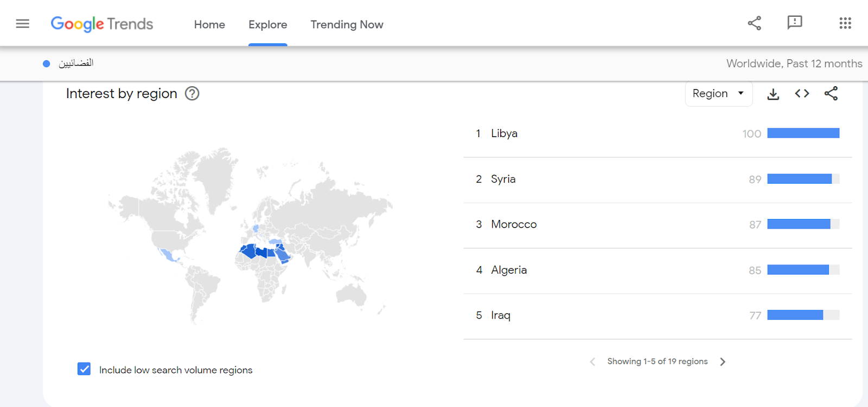Click the top share icon in header
This screenshot has width=868, height=407.
754,23
